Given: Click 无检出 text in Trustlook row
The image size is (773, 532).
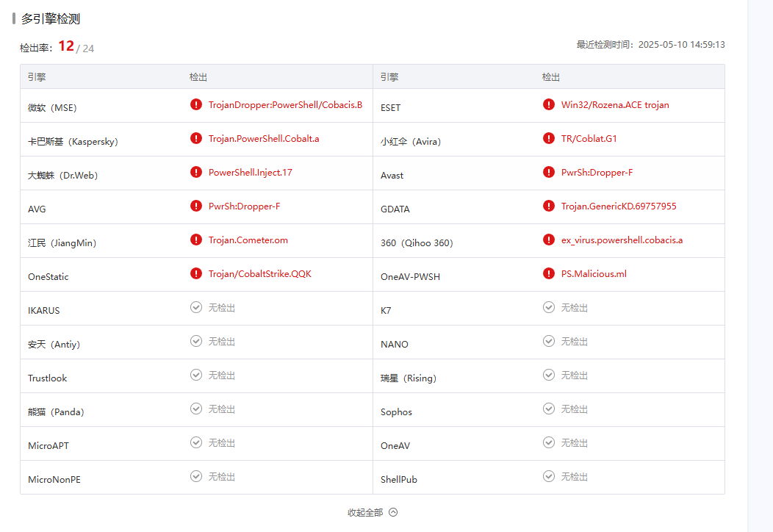Looking at the screenshot, I should pyautogui.click(x=222, y=375).
